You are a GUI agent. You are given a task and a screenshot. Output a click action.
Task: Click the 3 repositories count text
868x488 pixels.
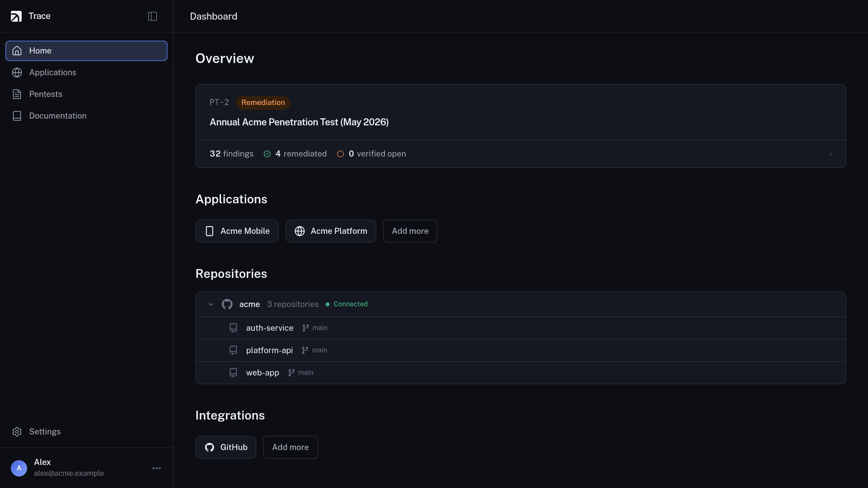[x=293, y=304]
